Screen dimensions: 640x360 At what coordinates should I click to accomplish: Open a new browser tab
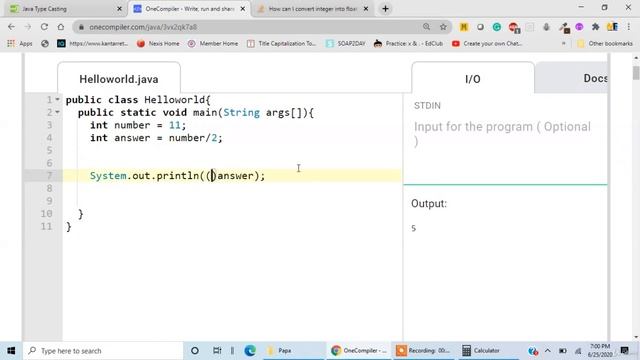(x=385, y=9)
